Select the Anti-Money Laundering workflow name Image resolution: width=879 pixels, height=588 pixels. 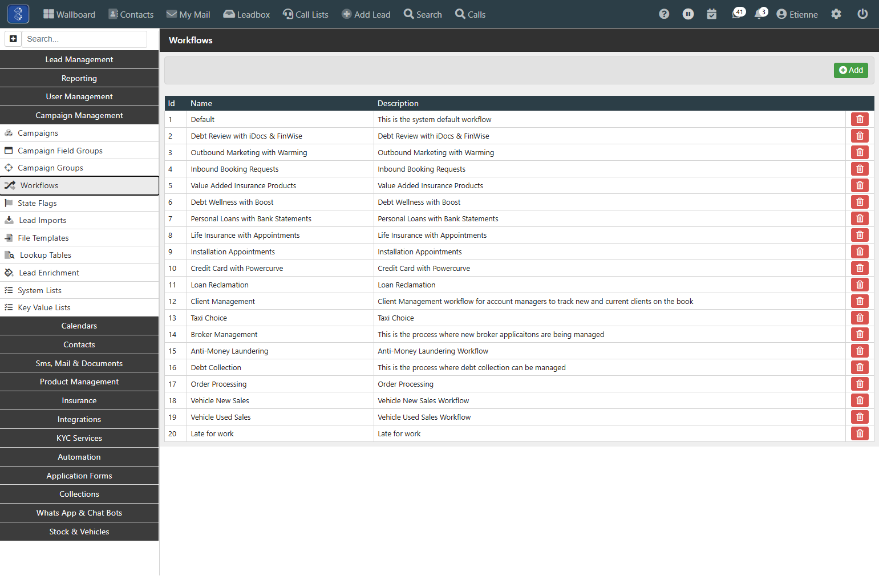pyautogui.click(x=229, y=351)
